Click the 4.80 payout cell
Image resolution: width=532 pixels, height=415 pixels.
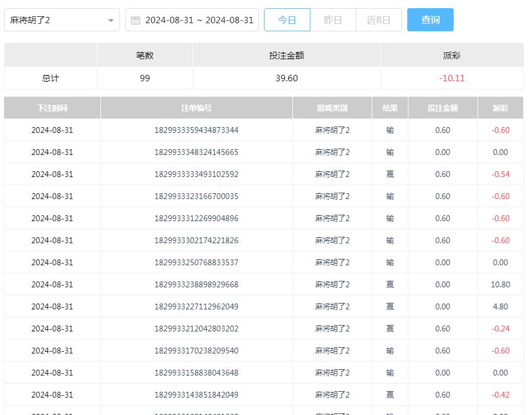click(x=500, y=306)
